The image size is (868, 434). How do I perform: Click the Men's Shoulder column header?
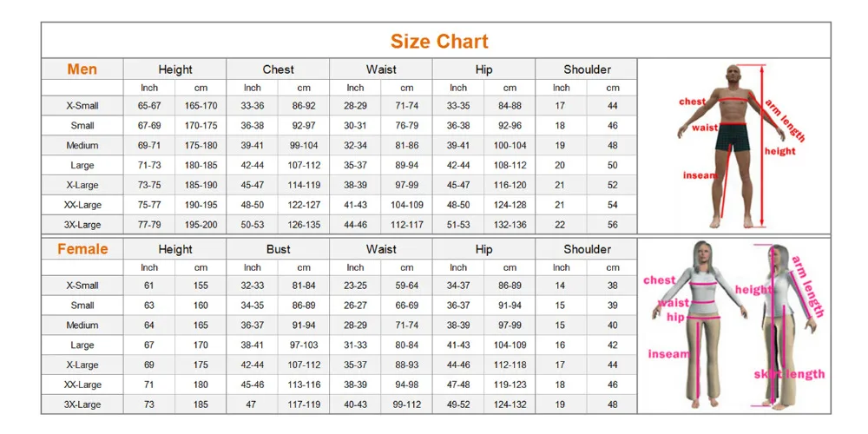587,69
